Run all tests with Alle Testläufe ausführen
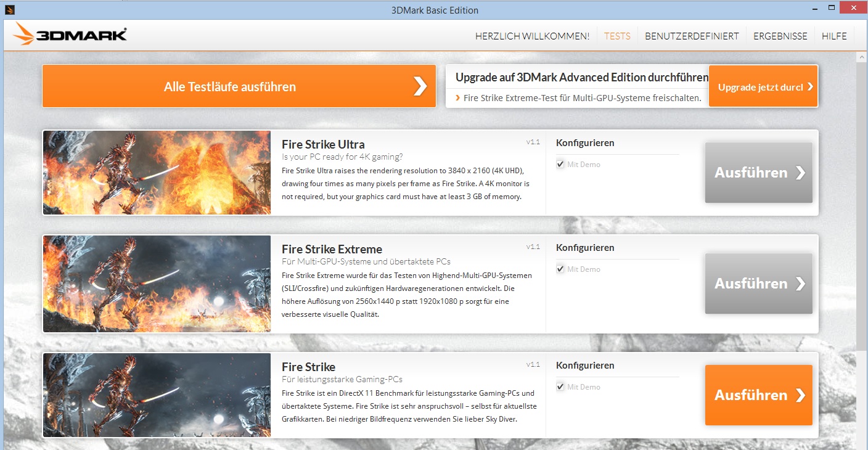Screen dimensions: 868x450 pyautogui.click(x=239, y=86)
